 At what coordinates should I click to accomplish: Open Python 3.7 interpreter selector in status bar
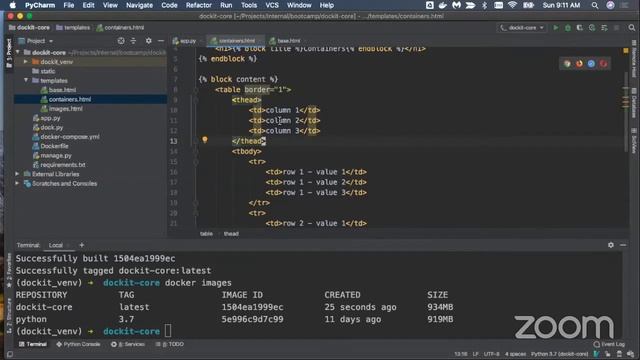[x=559, y=354]
